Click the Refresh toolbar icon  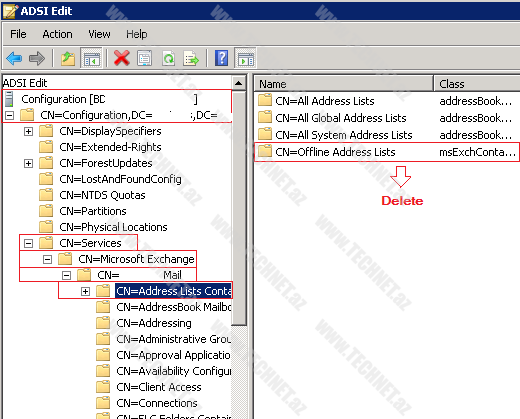point(168,58)
